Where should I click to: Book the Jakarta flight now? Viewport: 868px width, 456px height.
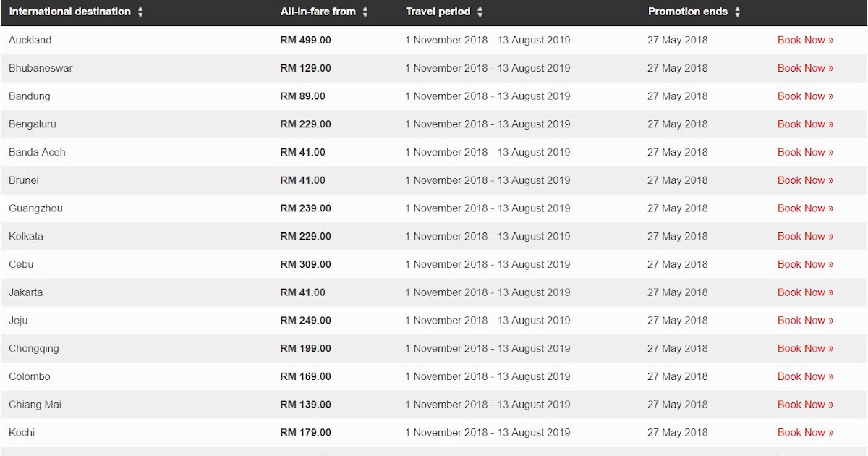pos(805,292)
